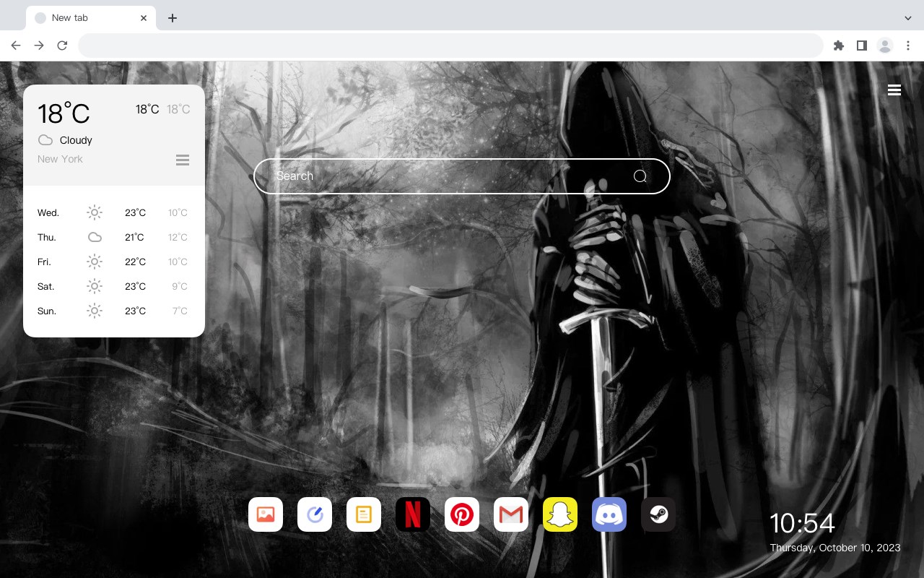Expand the tab search chevron
The width and height of the screenshot is (924, 578).
pyautogui.click(x=908, y=18)
